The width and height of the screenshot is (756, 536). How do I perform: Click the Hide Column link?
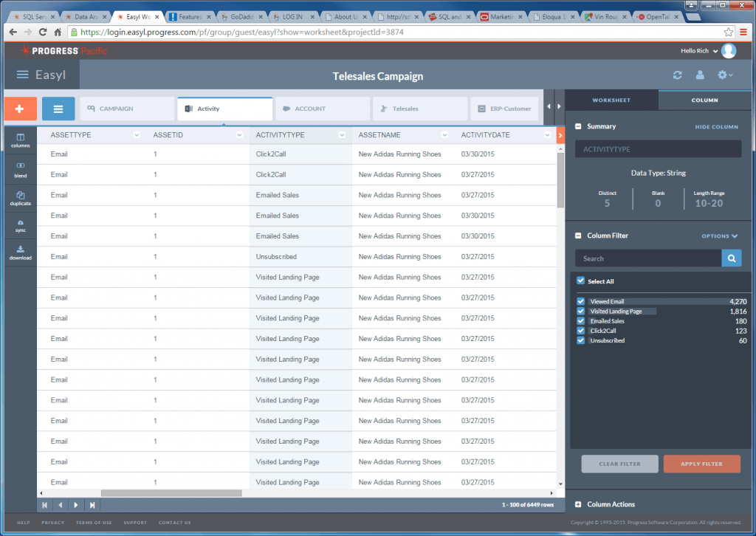tap(715, 127)
